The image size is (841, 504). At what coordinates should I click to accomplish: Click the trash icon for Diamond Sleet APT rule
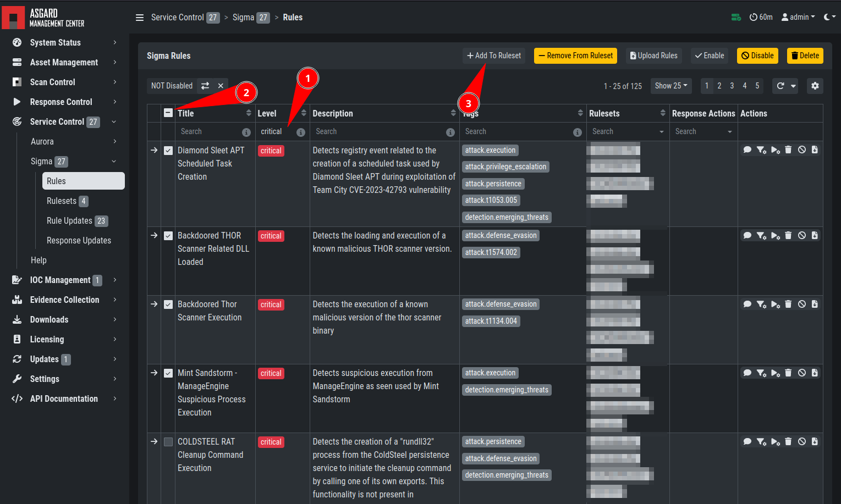click(788, 149)
